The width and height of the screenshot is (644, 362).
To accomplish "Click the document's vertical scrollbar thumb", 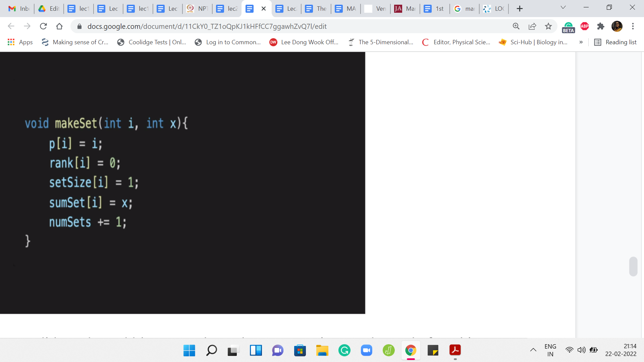I will (633, 266).
